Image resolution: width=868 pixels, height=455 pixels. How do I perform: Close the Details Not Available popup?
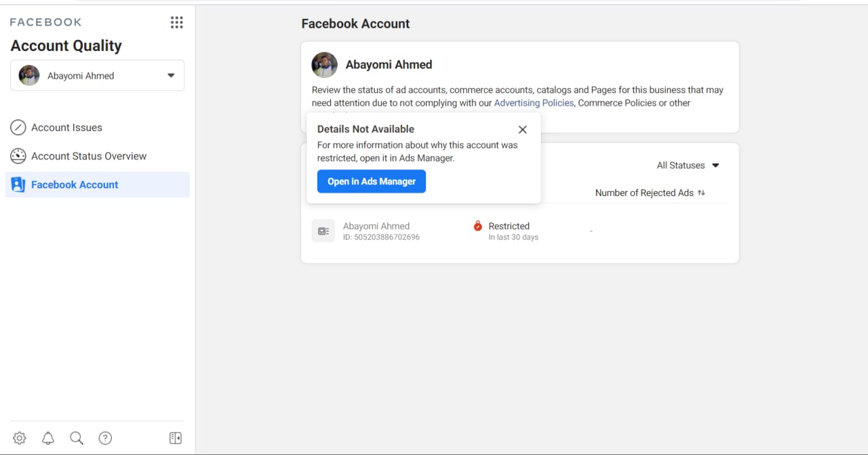(522, 130)
